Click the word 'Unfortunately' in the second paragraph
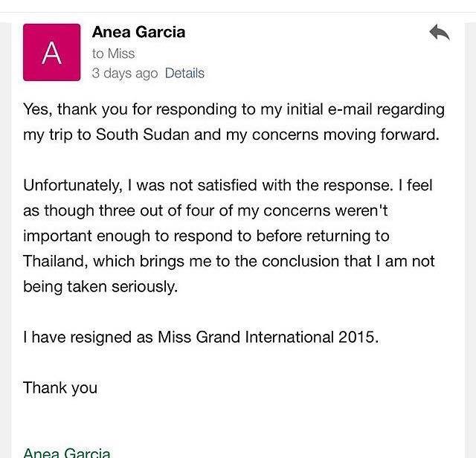476x458 pixels. point(73,185)
